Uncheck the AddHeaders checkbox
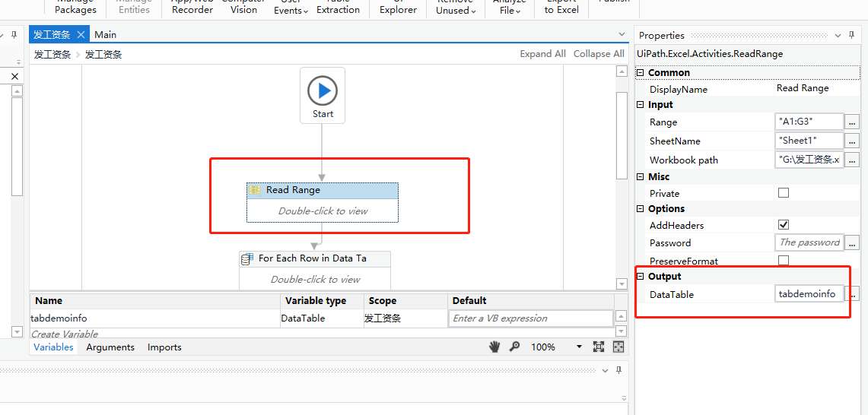The image size is (868, 415). (784, 225)
